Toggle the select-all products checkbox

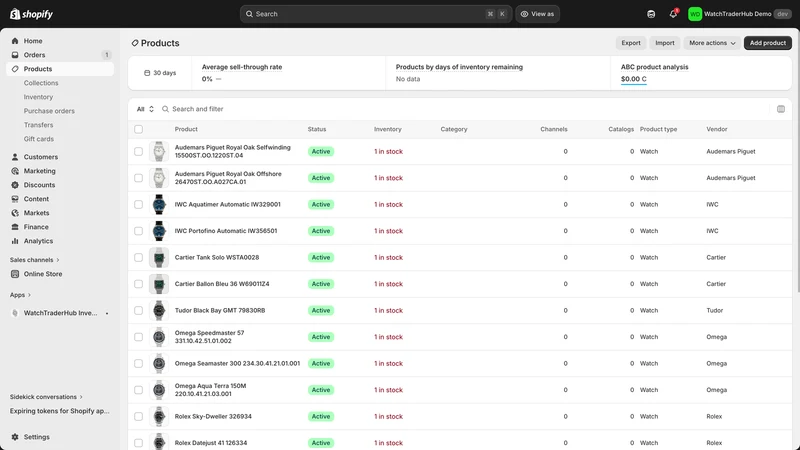coord(138,129)
